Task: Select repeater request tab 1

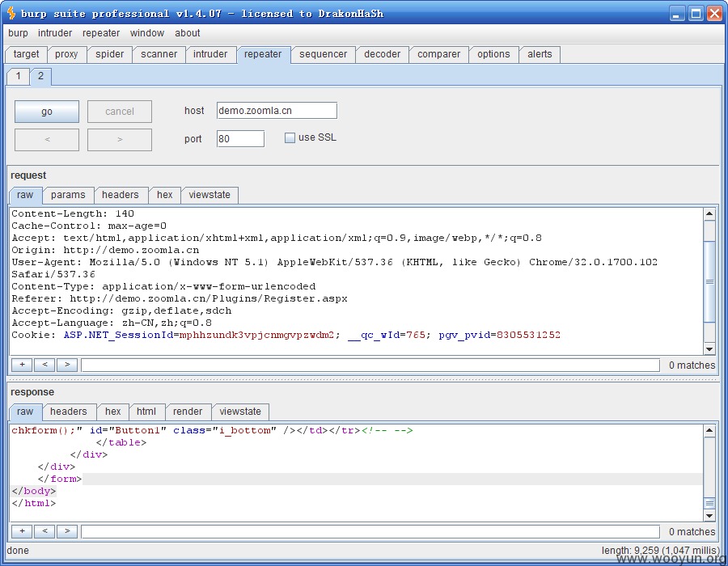Action: tap(18, 76)
